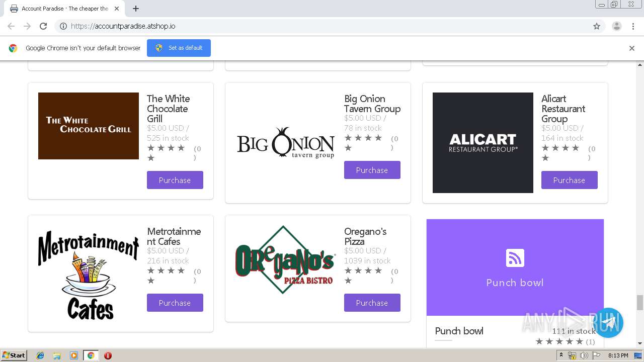Click Alicart star rating

pyautogui.click(x=560, y=153)
